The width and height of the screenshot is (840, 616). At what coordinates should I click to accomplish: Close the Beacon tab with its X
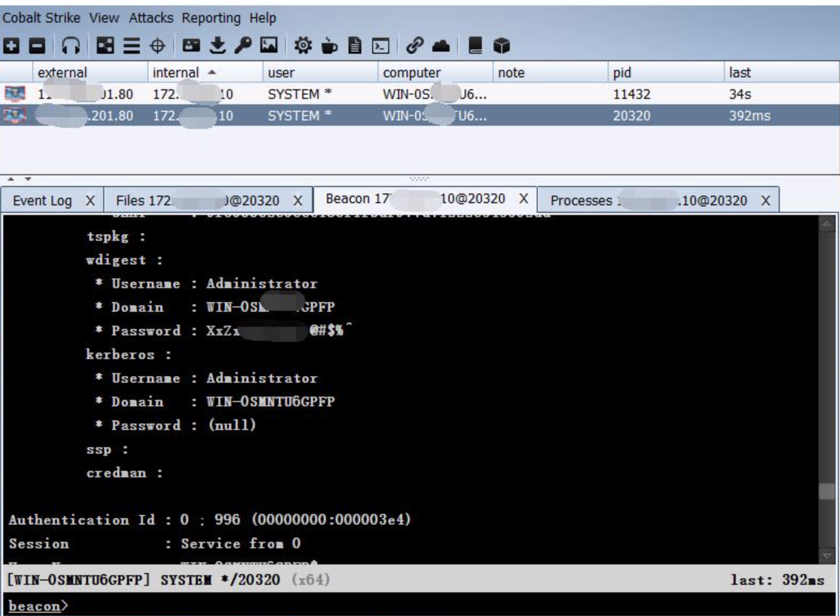(523, 198)
